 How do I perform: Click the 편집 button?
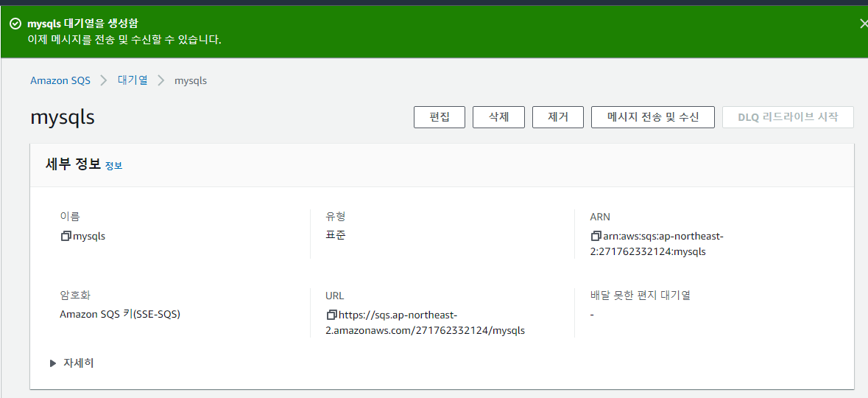coord(440,117)
